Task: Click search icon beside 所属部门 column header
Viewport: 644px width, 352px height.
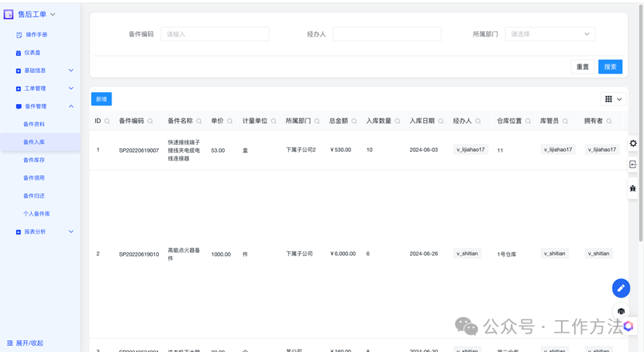Action: click(x=318, y=122)
